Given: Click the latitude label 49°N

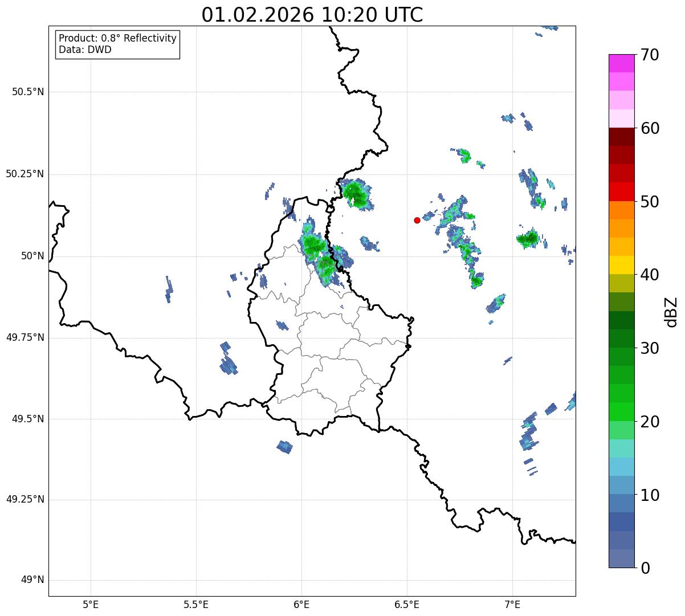Looking at the screenshot, I should click(x=32, y=580).
